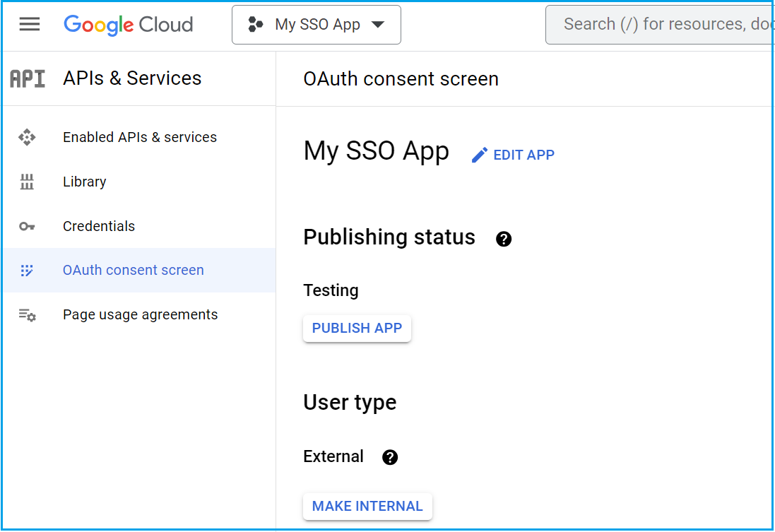Click the MAKE INTERNAL button
The height and width of the screenshot is (532, 775).
[367, 506]
